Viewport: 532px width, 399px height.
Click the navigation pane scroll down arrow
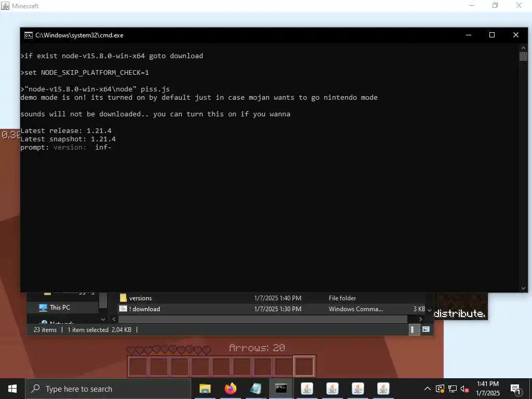click(x=103, y=320)
